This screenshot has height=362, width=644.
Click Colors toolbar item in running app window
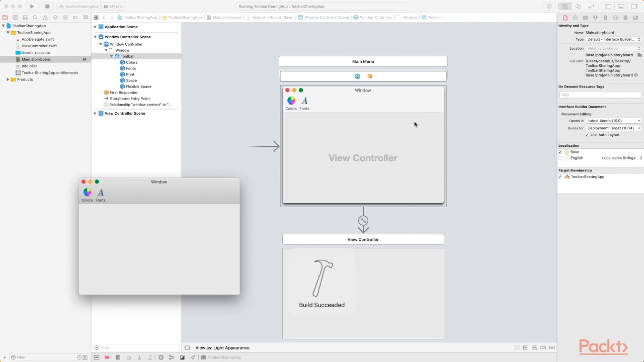click(88, 195)
